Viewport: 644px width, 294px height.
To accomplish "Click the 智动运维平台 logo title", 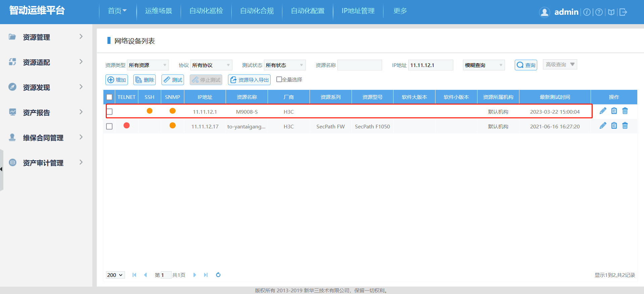I will 37,10.
